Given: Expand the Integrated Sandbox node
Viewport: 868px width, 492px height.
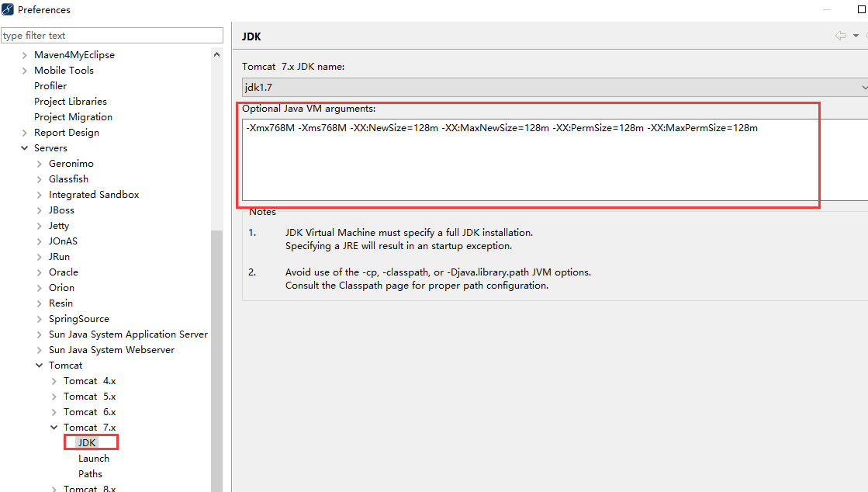Looking at the screenshot, I should 39,195.
